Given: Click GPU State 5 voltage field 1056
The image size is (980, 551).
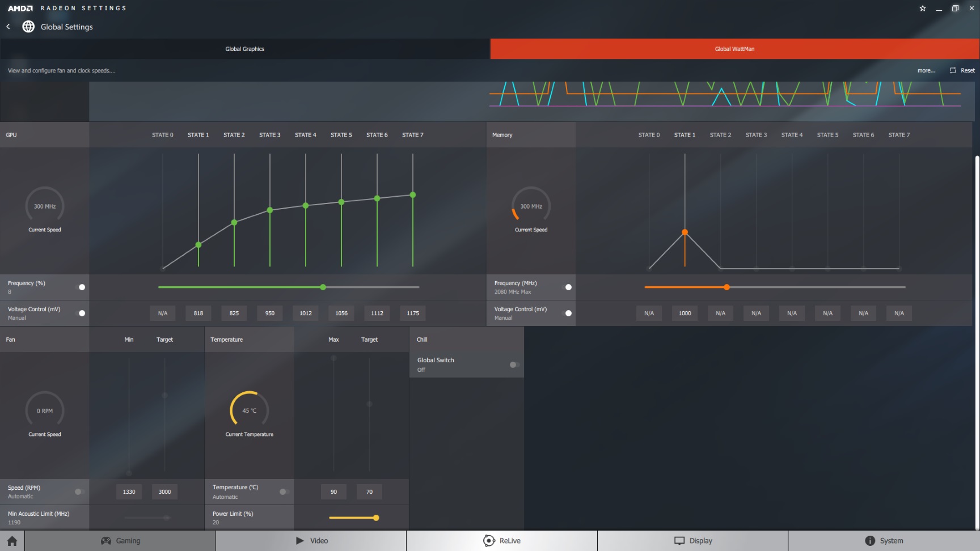Looking at the screenshot, I should tap(341, 313).
